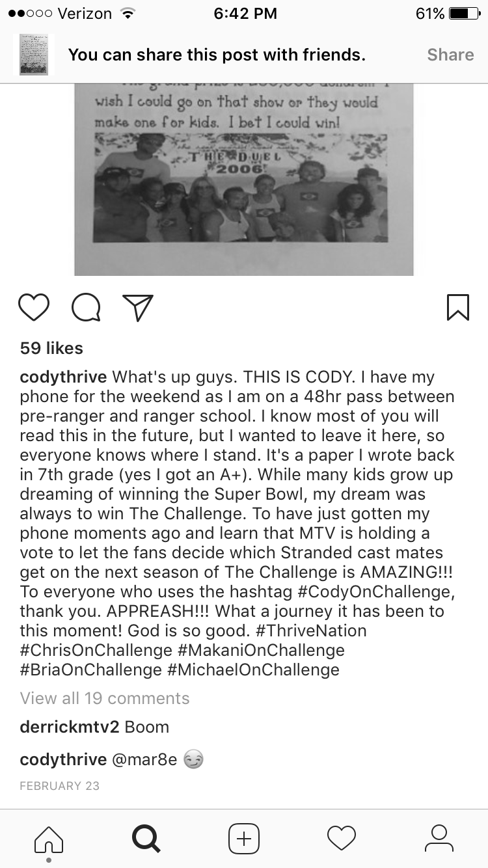Open the Search magnifier tab
This screenshot has height=868, width=488.
tap(146, 838)
